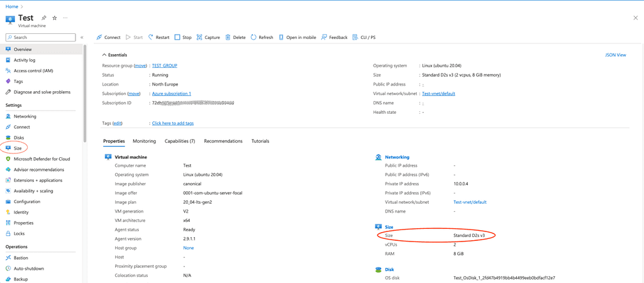Click the Home breadcrumb link

click(11, 6)
